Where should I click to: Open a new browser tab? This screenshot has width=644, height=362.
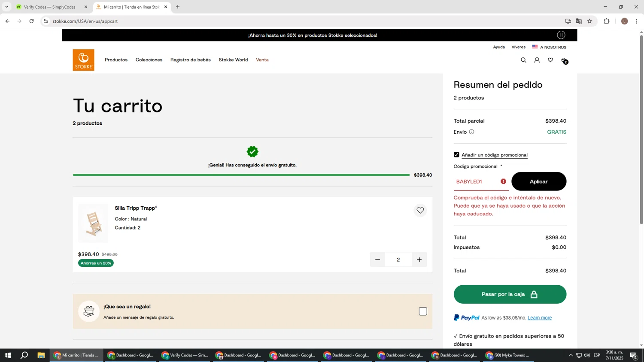[178, 7]
